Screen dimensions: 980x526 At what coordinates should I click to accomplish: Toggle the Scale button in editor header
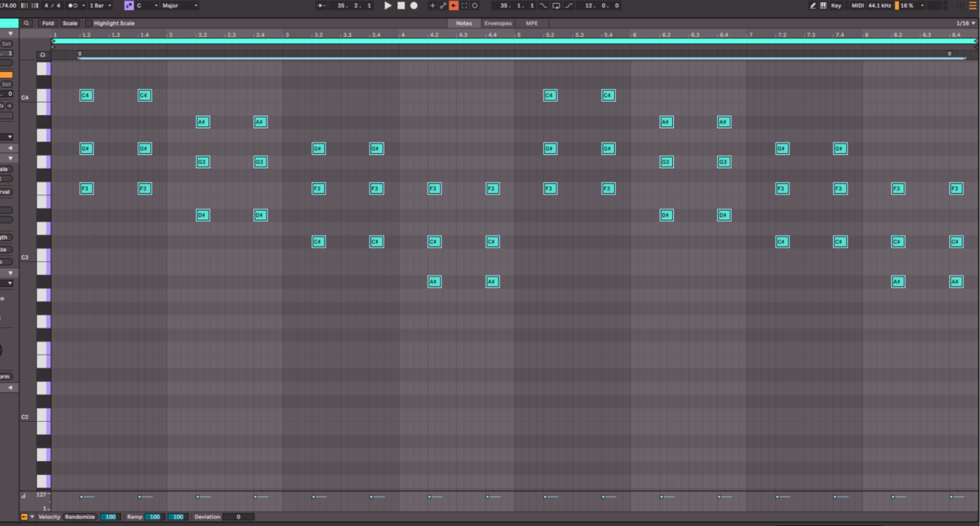70,23
